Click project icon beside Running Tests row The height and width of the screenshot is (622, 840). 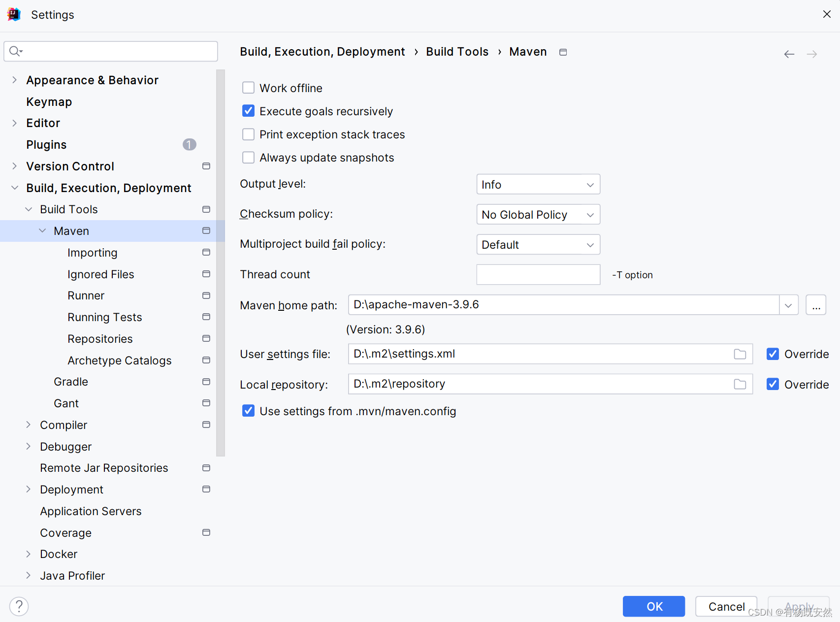[x=206, y=317]
